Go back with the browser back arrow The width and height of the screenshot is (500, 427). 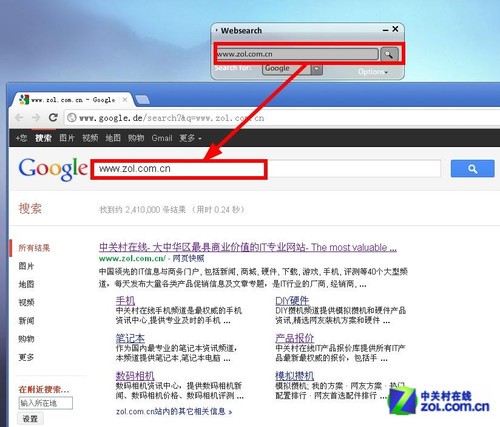tap(19, 117)
